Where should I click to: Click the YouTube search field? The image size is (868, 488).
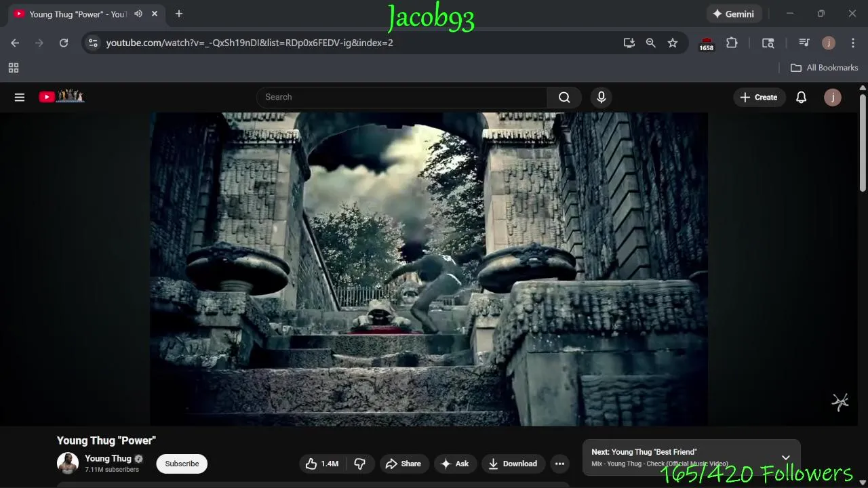[x=401, y=97]
